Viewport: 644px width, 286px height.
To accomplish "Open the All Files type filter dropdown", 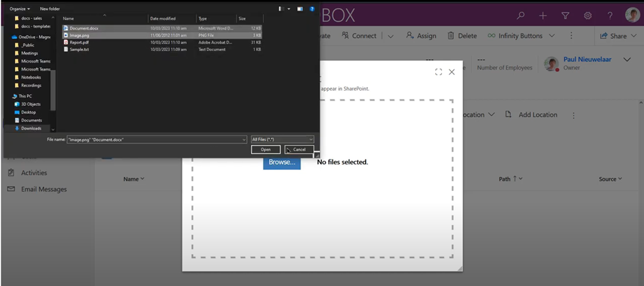I will (x=282, y=139).
